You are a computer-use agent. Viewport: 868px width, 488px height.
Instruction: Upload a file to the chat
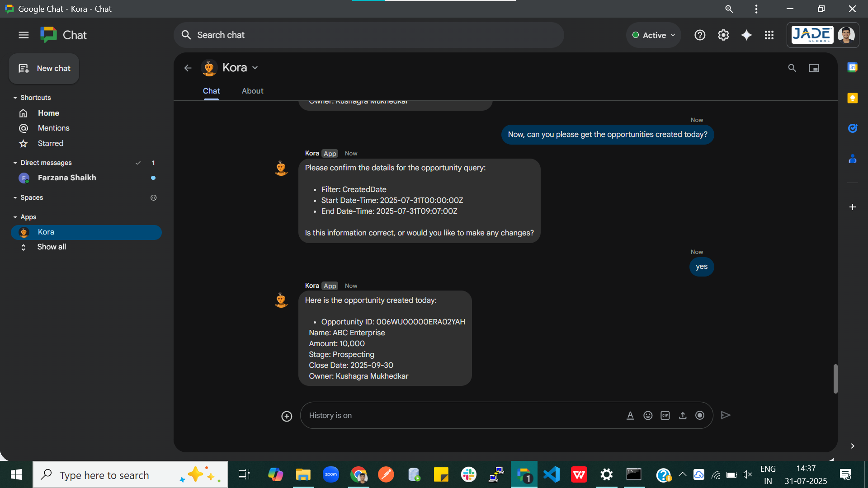click(x=683, y=415)
